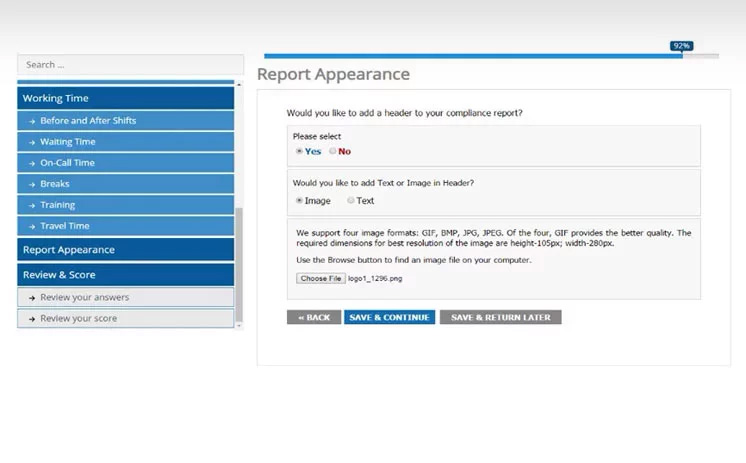Screen dimensions: 746x463
Task: Select the Yes radio button
Action: pos(299,152)
